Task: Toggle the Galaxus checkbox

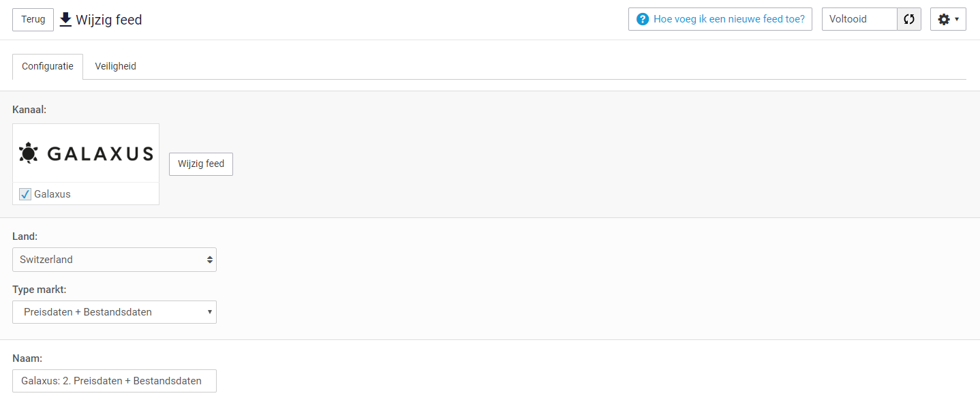Action: coord(25,194)
